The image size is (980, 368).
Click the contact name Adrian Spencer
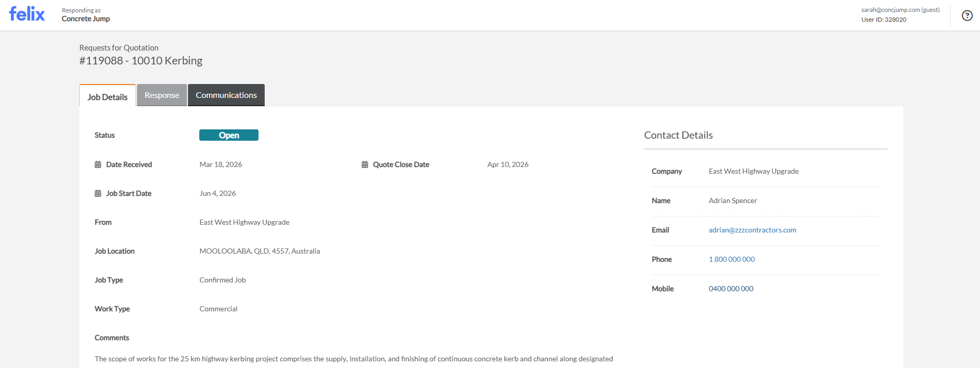(732, 200)
